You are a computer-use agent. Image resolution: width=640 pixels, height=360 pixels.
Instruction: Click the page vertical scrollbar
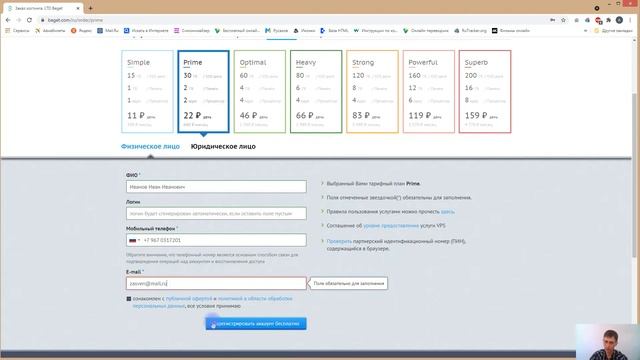point(634,176)
